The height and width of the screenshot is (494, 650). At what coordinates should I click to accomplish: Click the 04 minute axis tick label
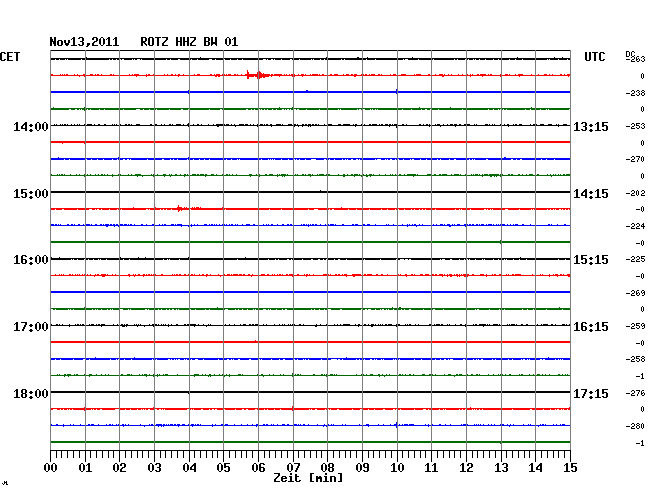(x=189, y=468)
